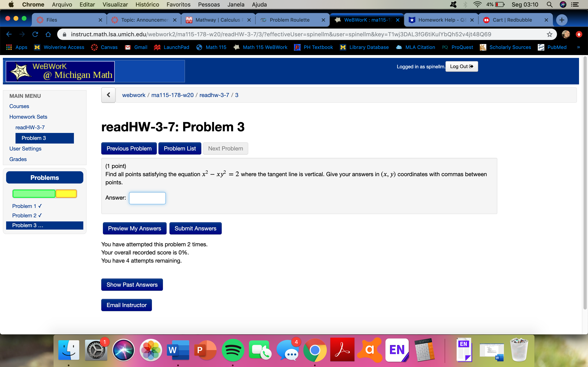Open the Calculator app in the dock
Screen dimensions: 588x367
point(424,350)
